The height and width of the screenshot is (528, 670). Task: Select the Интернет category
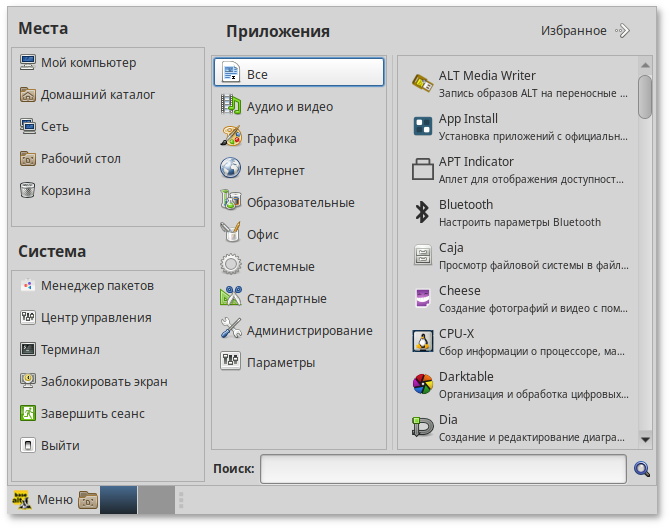tap(275, 171)
